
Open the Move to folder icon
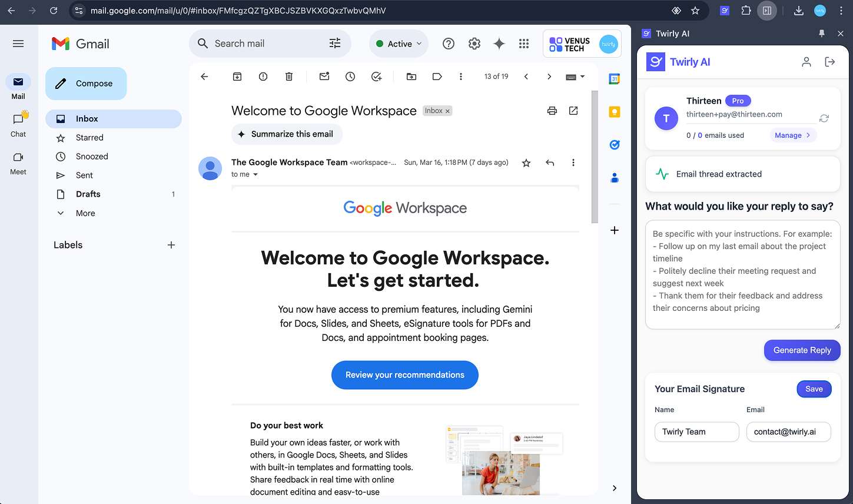click(x=411, y=77)
